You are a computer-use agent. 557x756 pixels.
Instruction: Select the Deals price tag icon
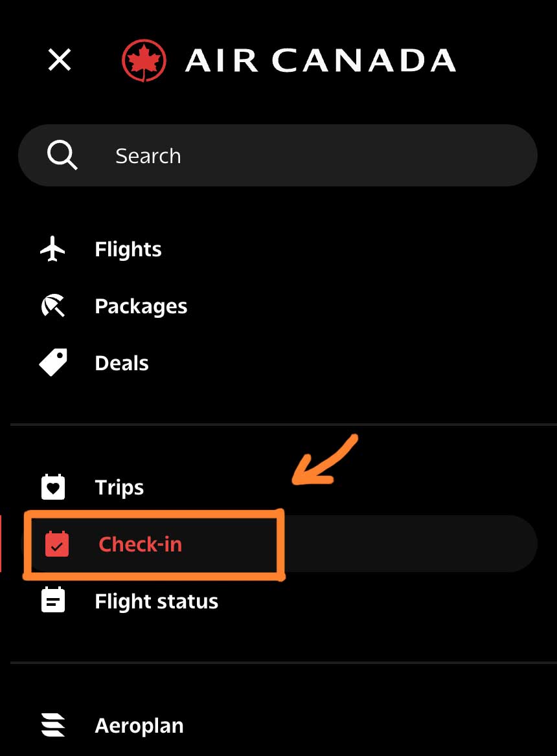click(52, 362)
